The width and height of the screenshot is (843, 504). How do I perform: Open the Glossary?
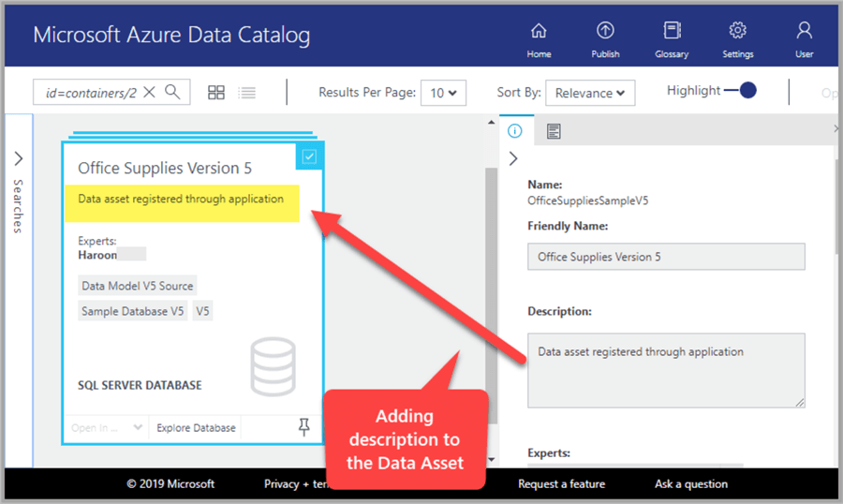[672, 39]
